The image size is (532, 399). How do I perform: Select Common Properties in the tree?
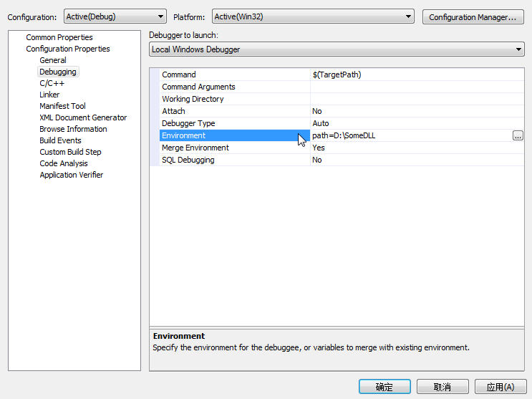(59, 37)
